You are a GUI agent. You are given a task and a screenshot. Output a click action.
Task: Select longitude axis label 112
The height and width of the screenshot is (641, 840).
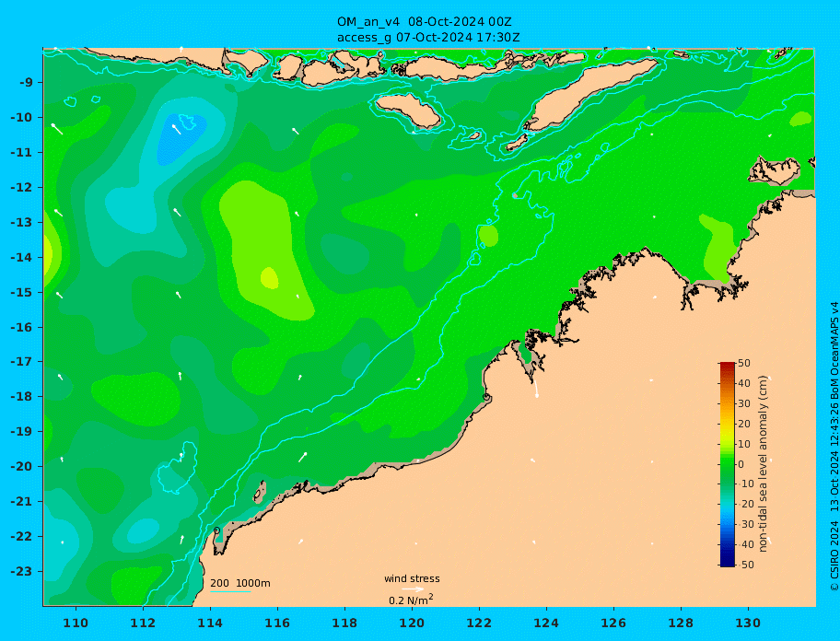point(143,623)
